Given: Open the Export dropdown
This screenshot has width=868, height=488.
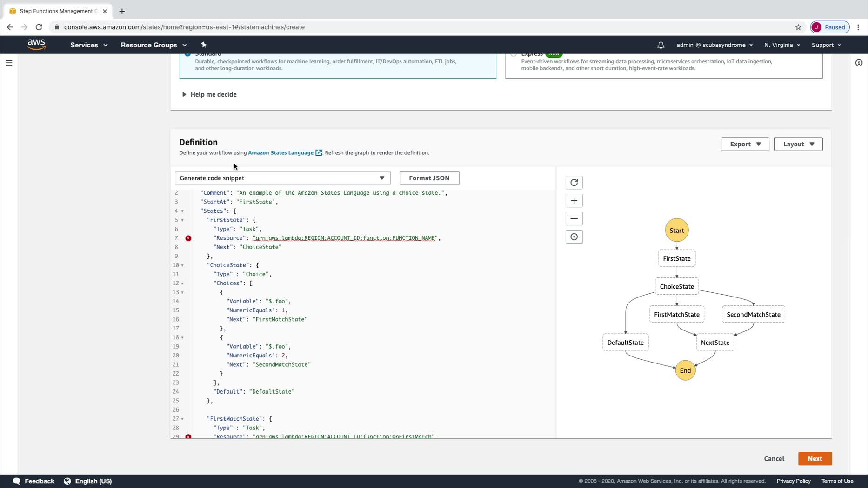Looking at the screenshot, I should click(745, 144).
